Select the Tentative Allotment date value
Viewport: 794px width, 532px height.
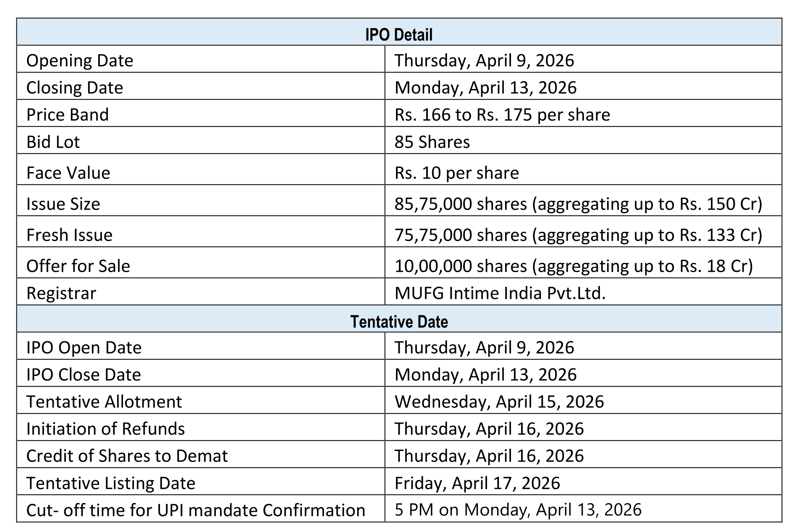point(499,401)
